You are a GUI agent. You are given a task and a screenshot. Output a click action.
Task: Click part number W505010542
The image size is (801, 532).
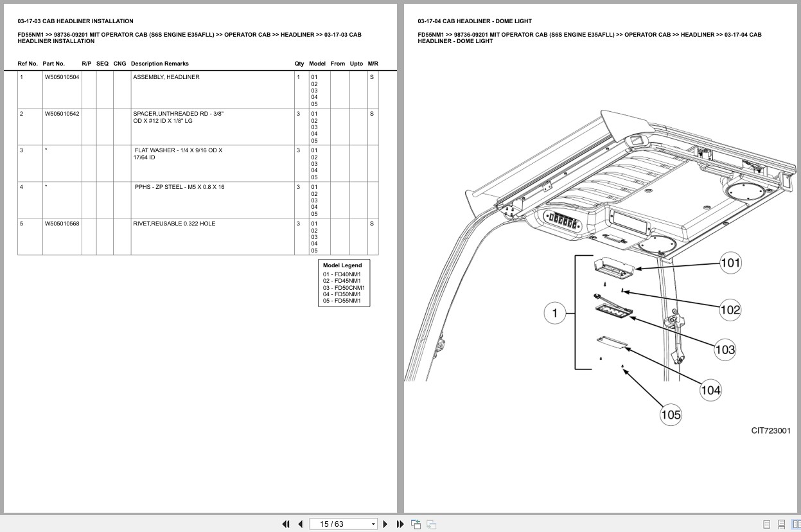[x=62, y=114]
